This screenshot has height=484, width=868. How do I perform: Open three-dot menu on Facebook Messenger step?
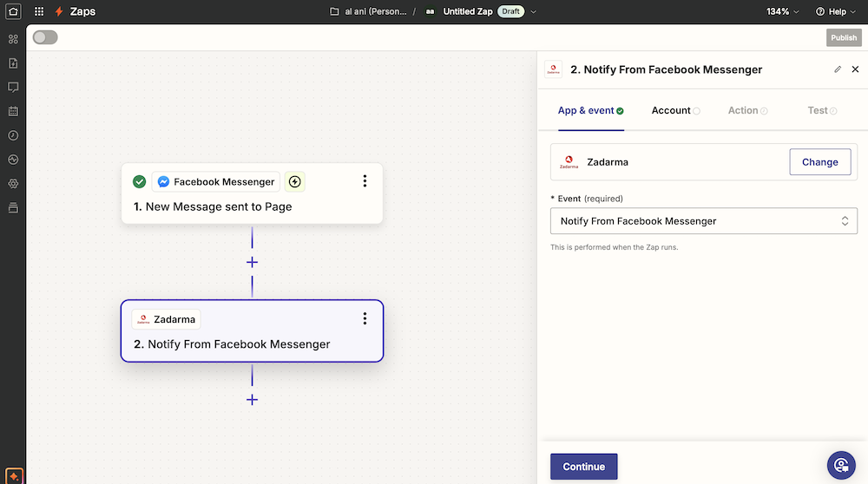click(365, 181)
